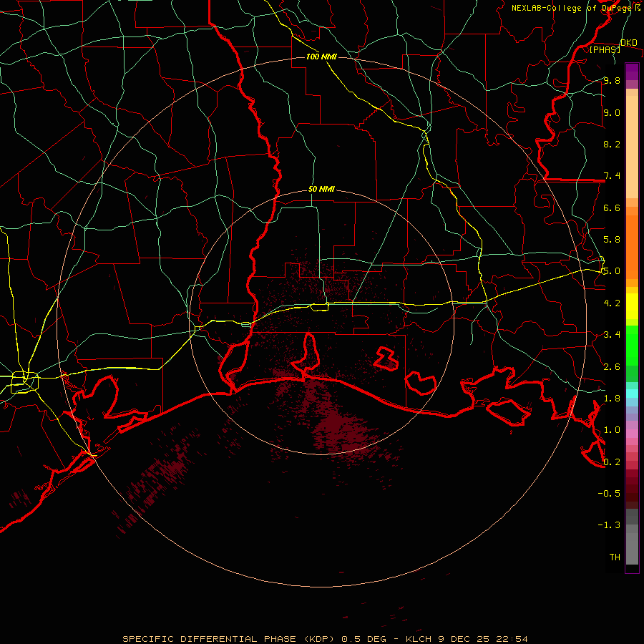Image resolution: width=644 pixels, height=644 pixels.
Task: Pick the pink band of the color bar
Action: pyautogui.click(x=632, y=434)
